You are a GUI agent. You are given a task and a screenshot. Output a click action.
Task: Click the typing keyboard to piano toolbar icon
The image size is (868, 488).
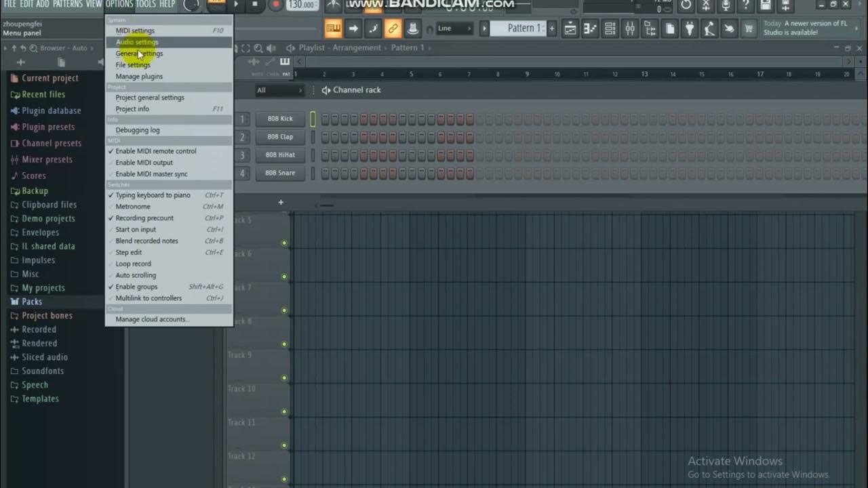point(333,28)
